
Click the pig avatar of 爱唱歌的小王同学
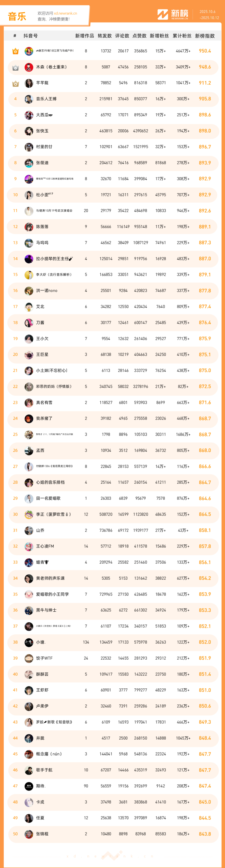(x=29, y=594)
